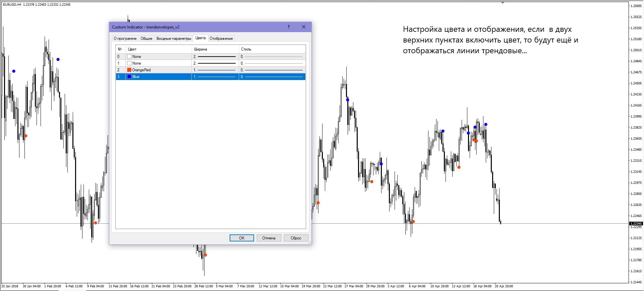Click the None color swatch in row 1
644x291 pixels.
pos(129,63)
